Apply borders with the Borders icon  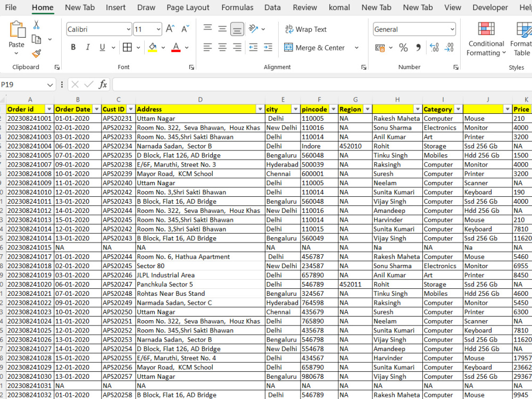[x=127, y=47]
